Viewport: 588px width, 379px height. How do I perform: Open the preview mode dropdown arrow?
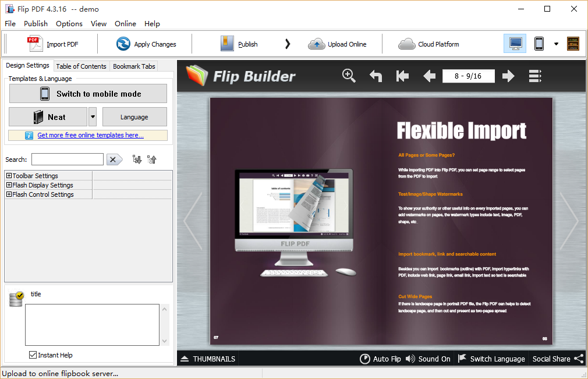(556, 44)
